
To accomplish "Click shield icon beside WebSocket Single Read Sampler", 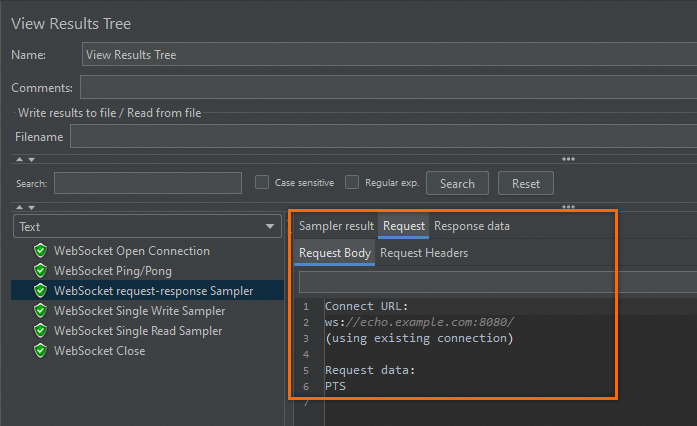I will (x=40, y=331).
